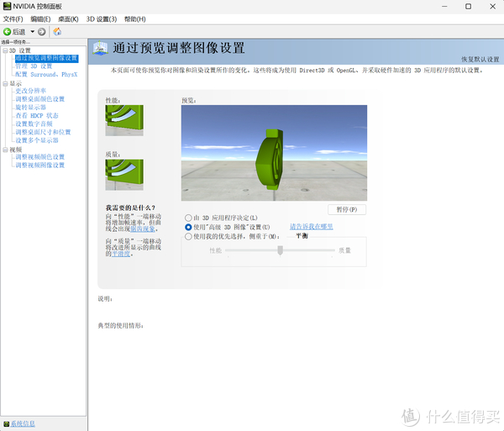
Task: Click the NVIDIA logo in title bar
Action: point(7,6)
